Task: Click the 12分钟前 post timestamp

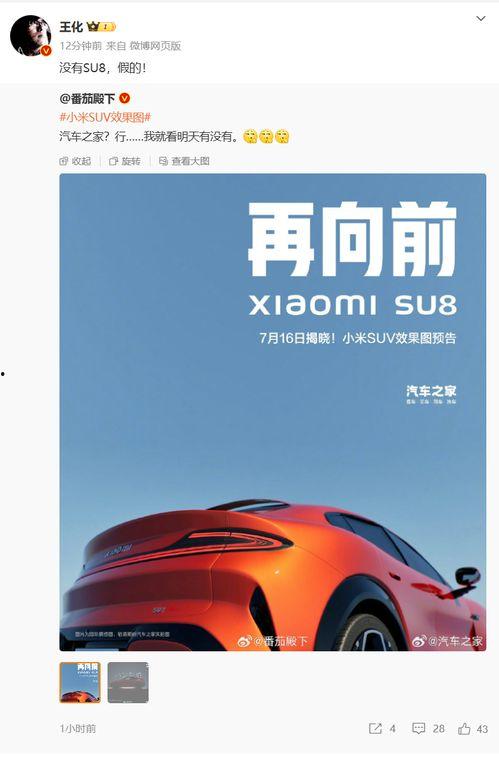Action: 81,46
